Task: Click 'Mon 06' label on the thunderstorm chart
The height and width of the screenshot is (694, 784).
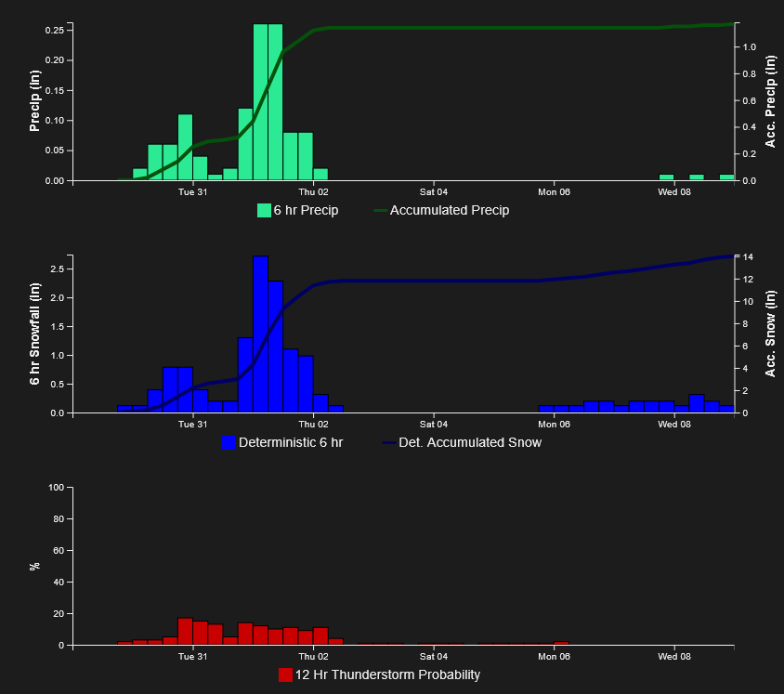Action: click(x=554, y=657)
